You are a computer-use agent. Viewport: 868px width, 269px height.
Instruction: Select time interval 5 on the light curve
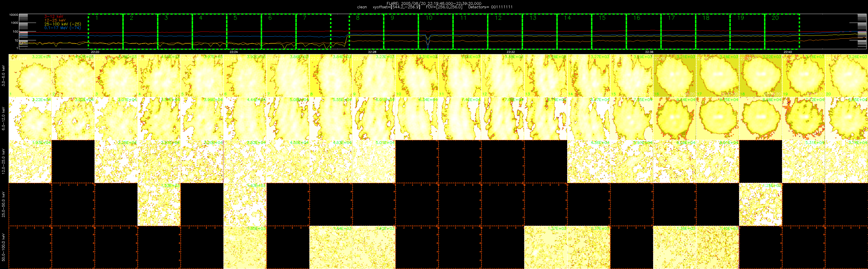(x=244, y=32)
